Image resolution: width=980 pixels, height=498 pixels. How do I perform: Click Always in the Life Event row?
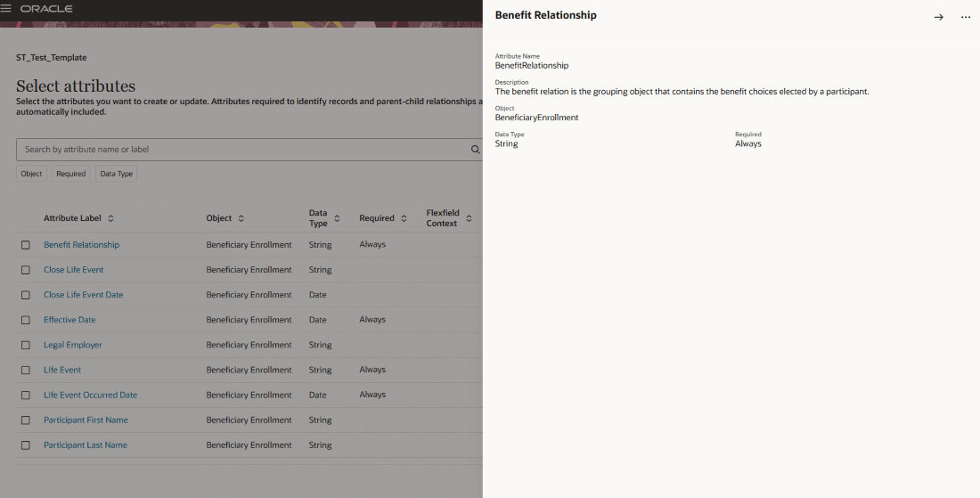tap(372, 370)
